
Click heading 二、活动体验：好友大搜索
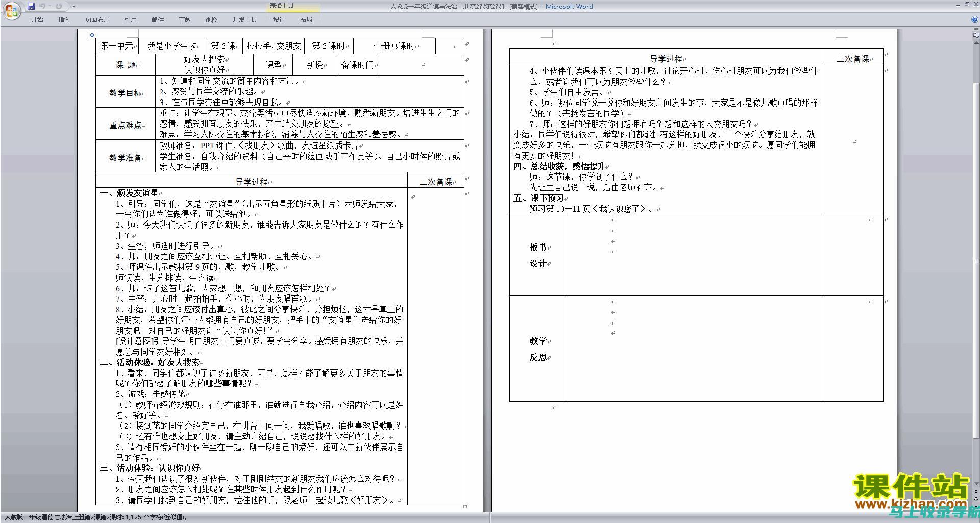tap(150, 362)
